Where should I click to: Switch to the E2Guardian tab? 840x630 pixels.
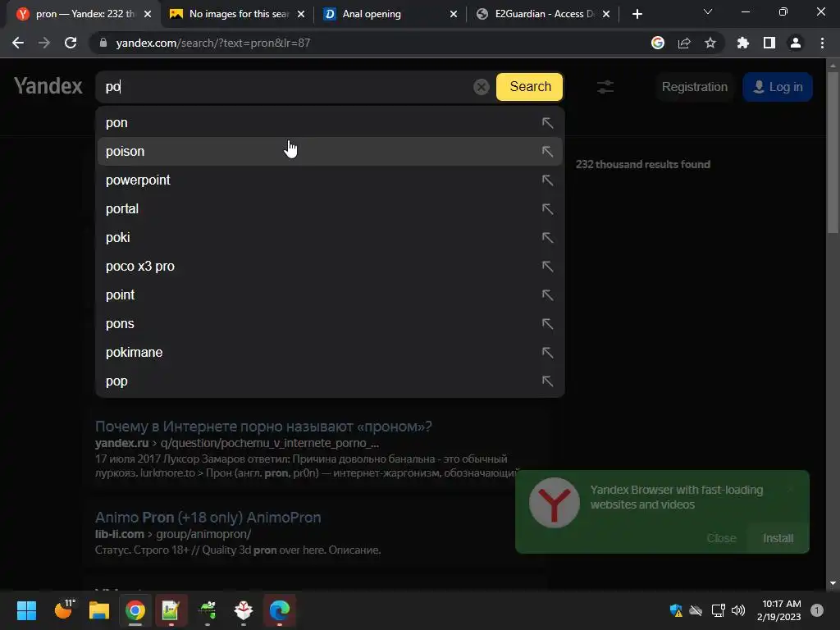543,14
